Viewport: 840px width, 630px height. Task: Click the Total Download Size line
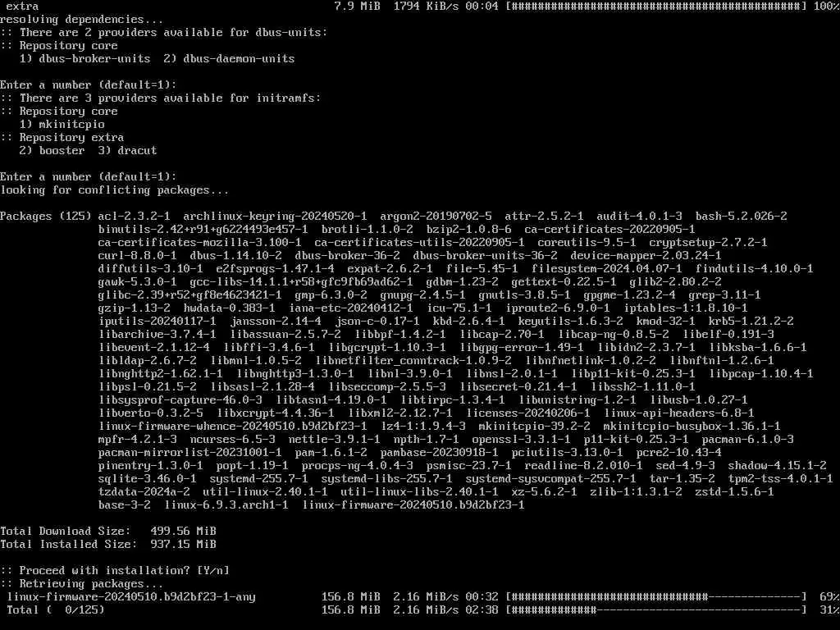tap(108, 532)
